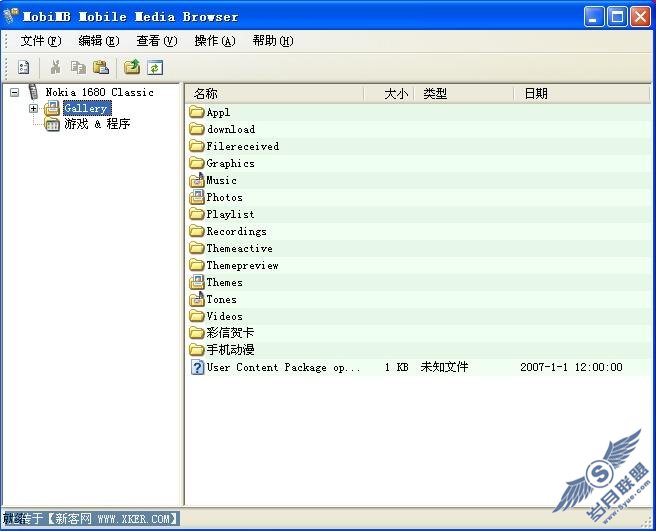This screenshot has width=656, height=531.
Task: Select the 彩信贺卡 folder name
Action: tap(230, 333)
